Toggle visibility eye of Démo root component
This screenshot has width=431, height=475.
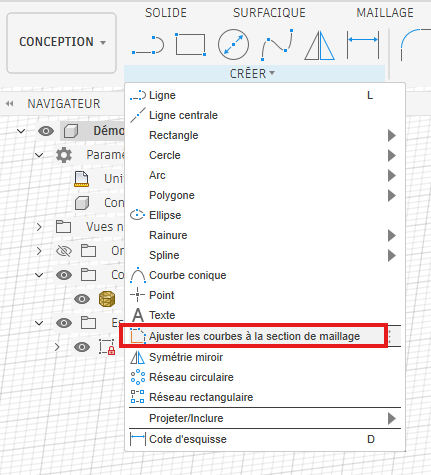[46, 131]
